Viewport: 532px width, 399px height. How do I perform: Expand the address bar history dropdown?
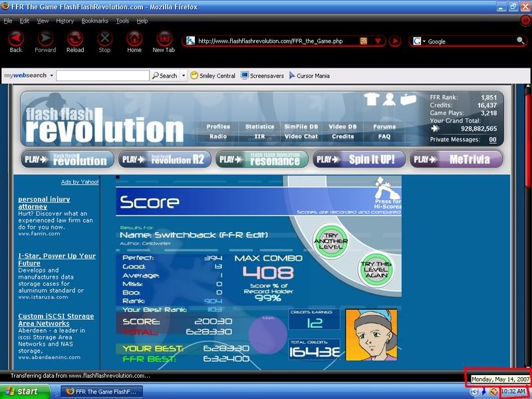pos(378,41)
